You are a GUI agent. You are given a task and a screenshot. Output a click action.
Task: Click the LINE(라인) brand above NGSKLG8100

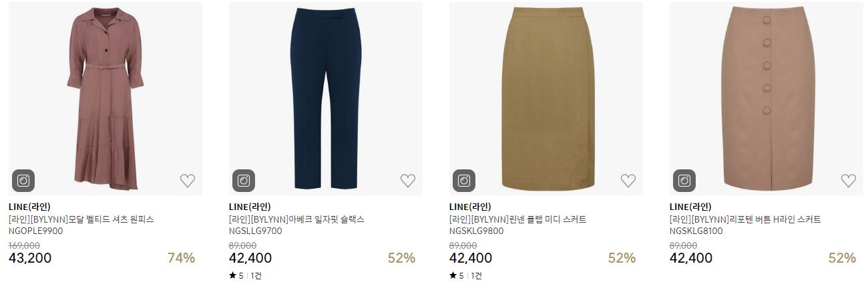pyautogui.click(x=690, y=207)
